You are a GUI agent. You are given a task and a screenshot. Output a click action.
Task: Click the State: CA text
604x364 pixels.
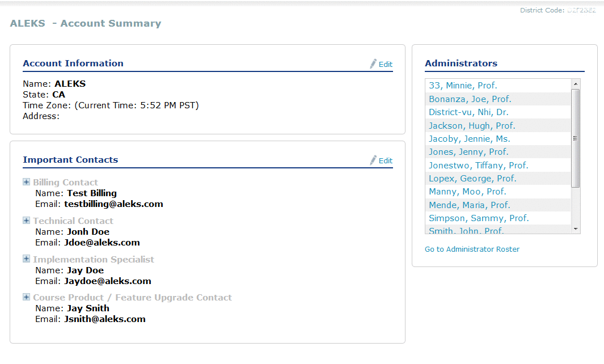coord(44,94)
